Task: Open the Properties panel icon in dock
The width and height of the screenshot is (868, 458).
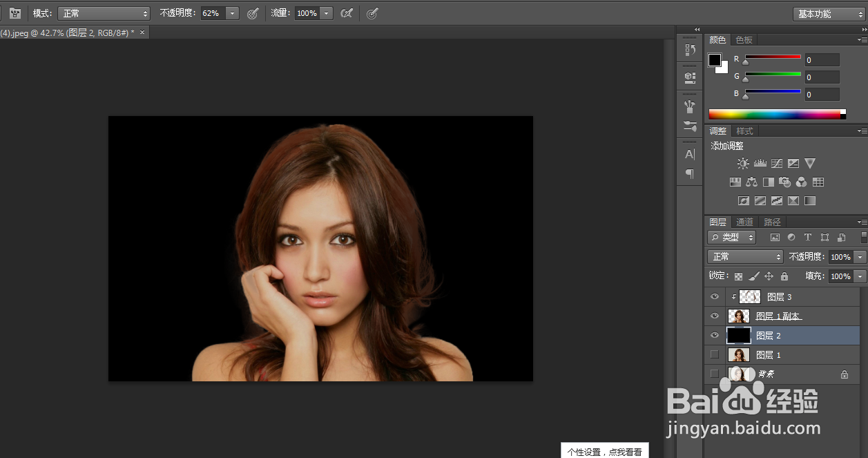Action: (x=689, y=77)
